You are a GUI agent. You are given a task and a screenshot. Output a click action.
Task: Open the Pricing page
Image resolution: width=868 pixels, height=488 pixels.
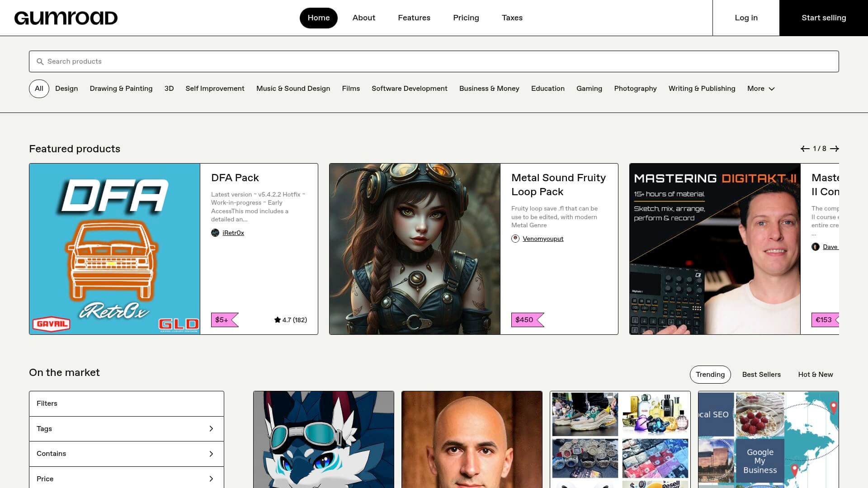coord(466,18)
